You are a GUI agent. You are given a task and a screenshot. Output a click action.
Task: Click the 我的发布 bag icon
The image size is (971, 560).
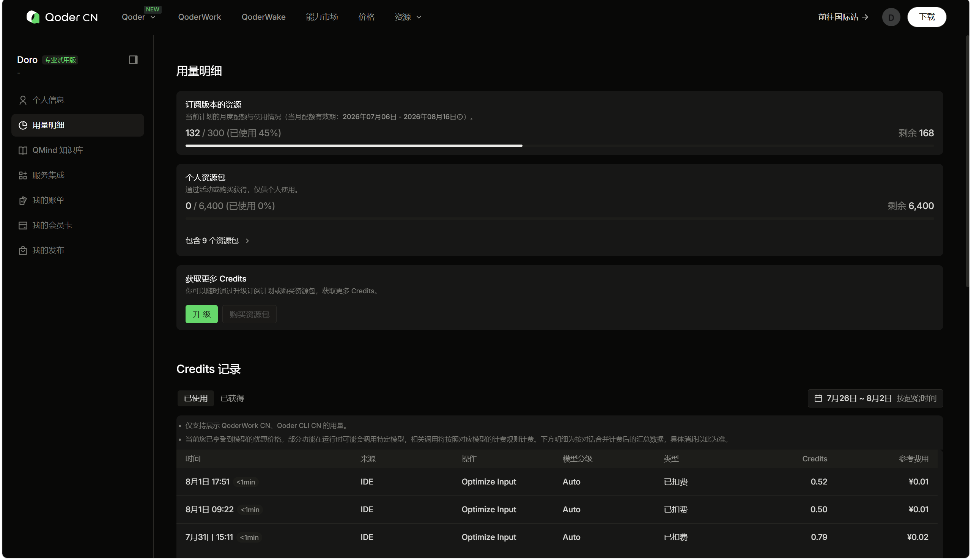pyautogui.click(x=23, y=250)
